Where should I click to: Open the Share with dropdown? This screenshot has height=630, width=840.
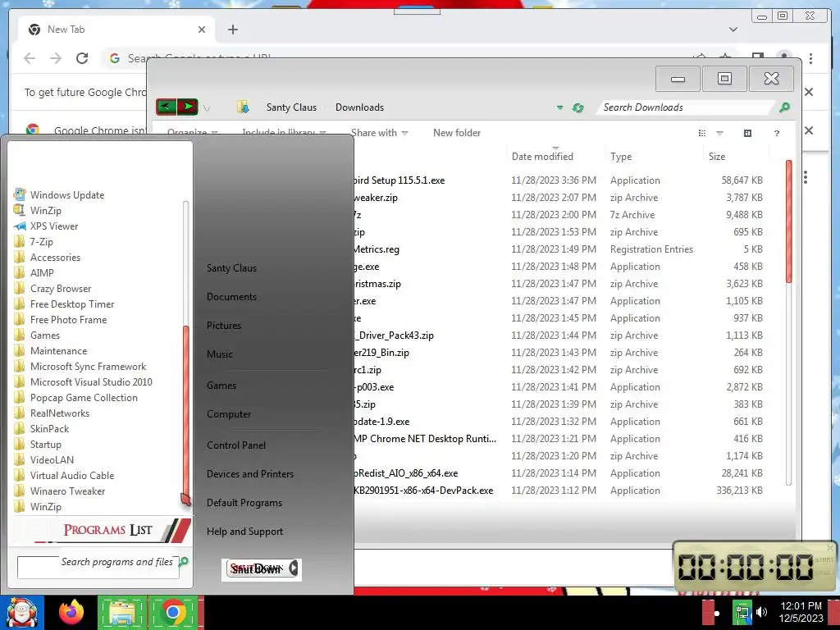(379, 133)
